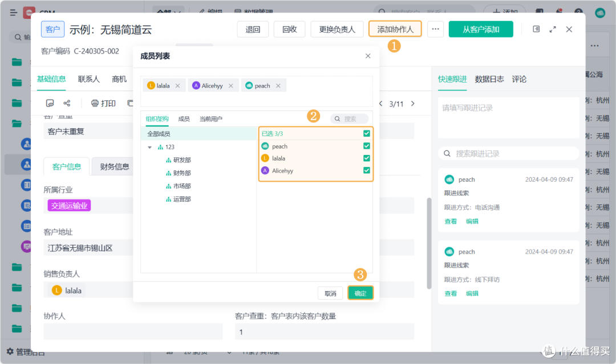616x364 pixels.
Task: Open the more options ellipsis button
Action: pyautogui.click(x=435, y=29)
